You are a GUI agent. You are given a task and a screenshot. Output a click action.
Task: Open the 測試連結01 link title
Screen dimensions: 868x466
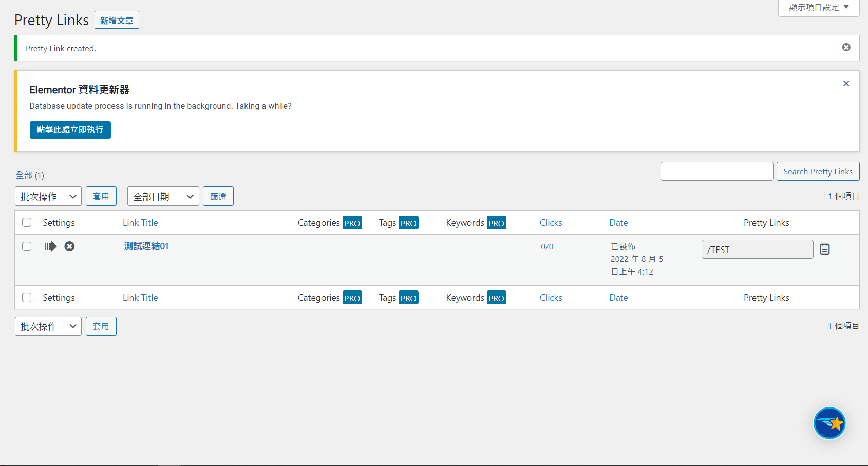pyautogui.click(x=146, y=246)
